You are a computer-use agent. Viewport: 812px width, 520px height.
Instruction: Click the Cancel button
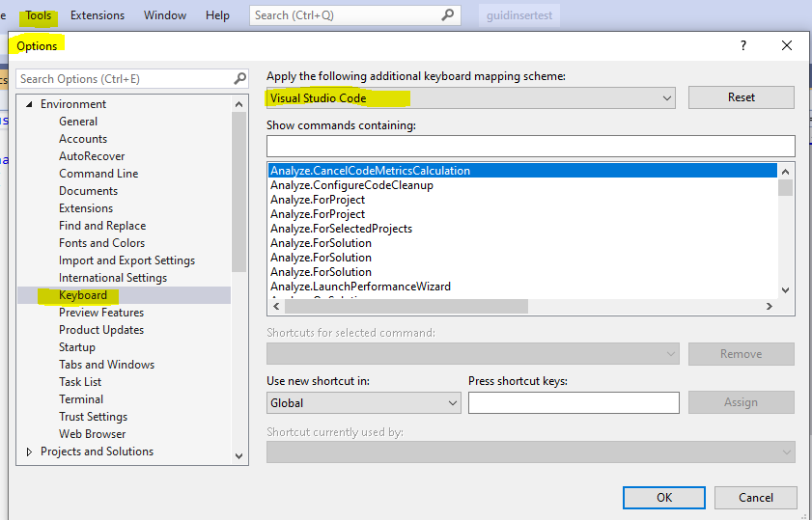756,498
